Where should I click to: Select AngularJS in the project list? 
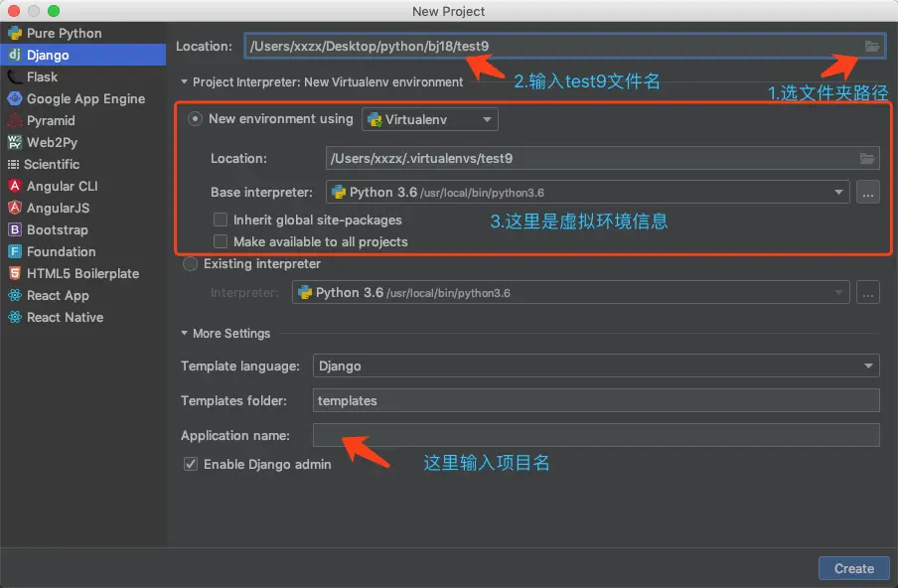coord(83,208)
